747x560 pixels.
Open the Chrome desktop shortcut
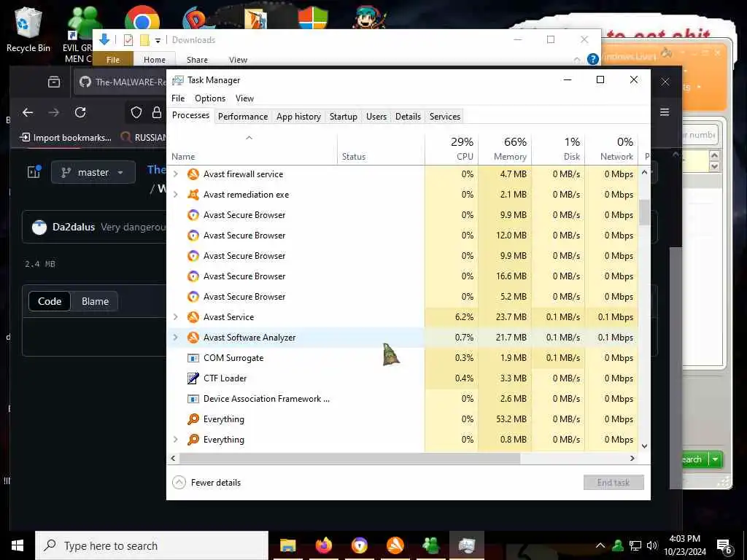pos(142,18)
